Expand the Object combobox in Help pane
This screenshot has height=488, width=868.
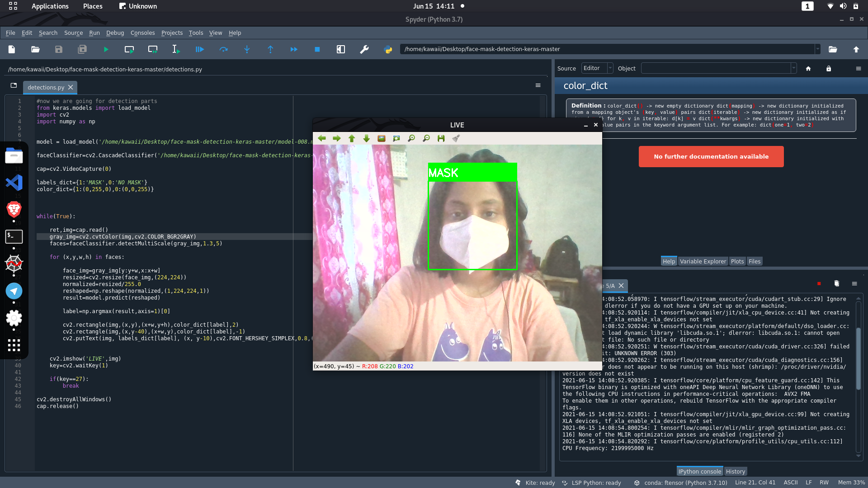794,68
